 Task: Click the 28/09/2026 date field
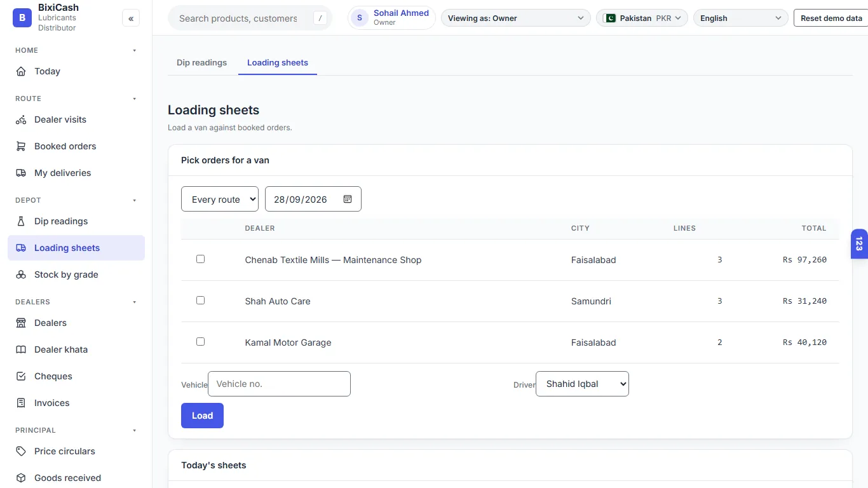[x=313, y=199]
